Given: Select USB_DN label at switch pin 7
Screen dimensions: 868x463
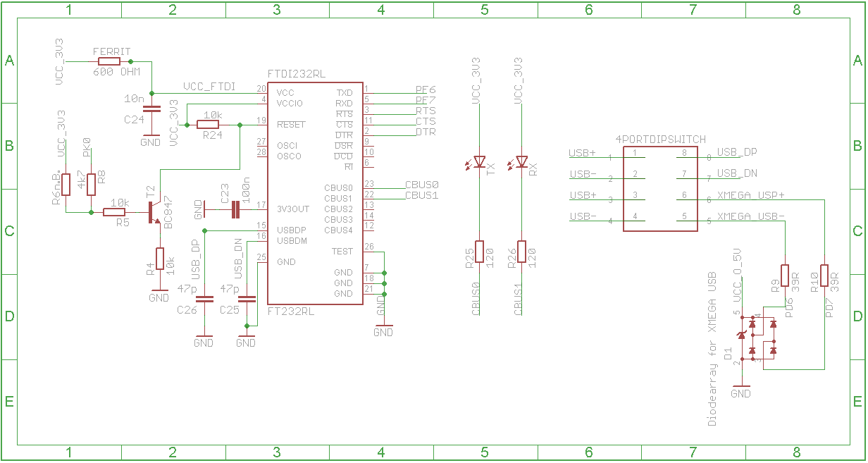Looking at the screenshot, I should [737, 173].
